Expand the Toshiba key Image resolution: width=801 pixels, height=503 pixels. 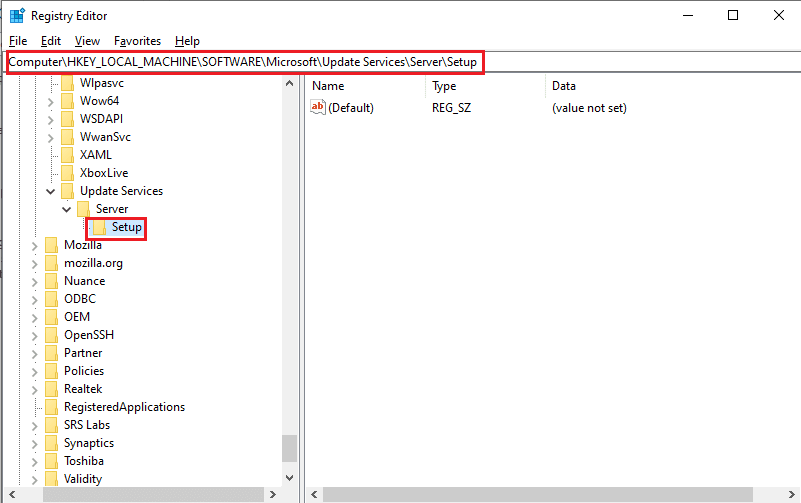[x=34, y=462]
